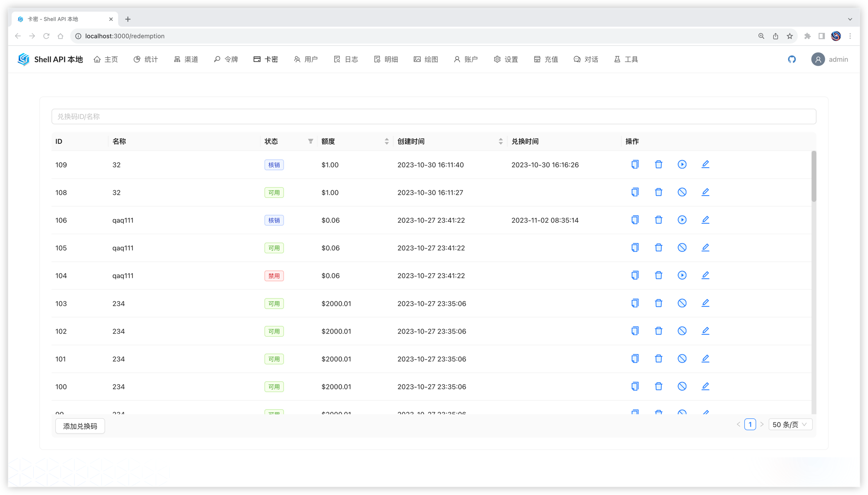Copy redemption code for ID 102
The width and height of the screenshot is (868, 495).
point(635,331)
